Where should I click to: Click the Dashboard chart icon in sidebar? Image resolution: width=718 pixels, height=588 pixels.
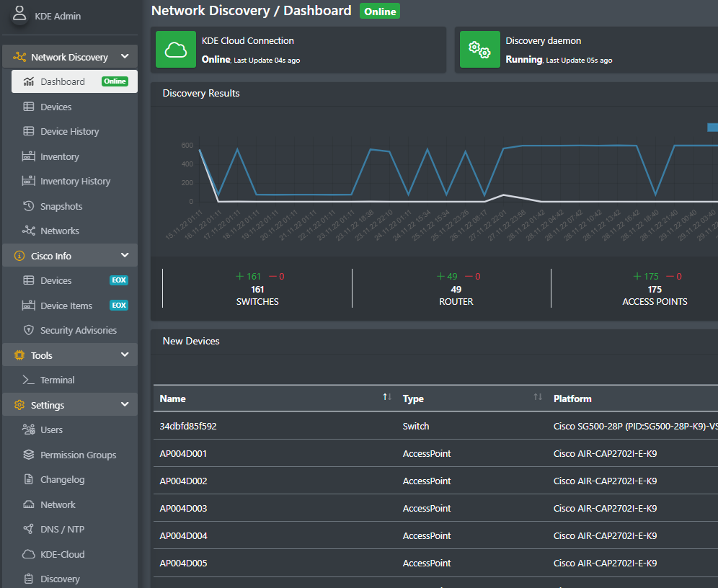[28, 81]
